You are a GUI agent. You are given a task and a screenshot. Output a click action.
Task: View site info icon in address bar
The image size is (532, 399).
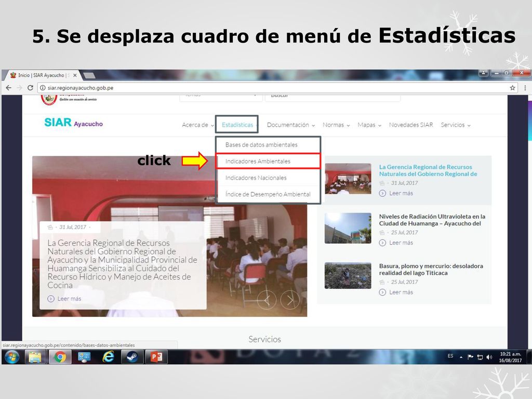pos(43,88)
